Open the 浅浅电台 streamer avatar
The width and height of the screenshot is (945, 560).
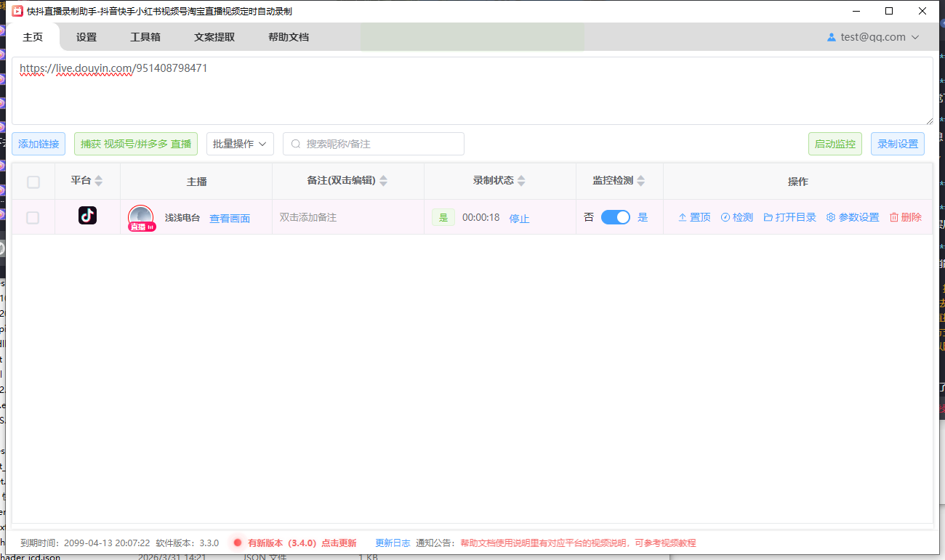[x=141, y=218]
